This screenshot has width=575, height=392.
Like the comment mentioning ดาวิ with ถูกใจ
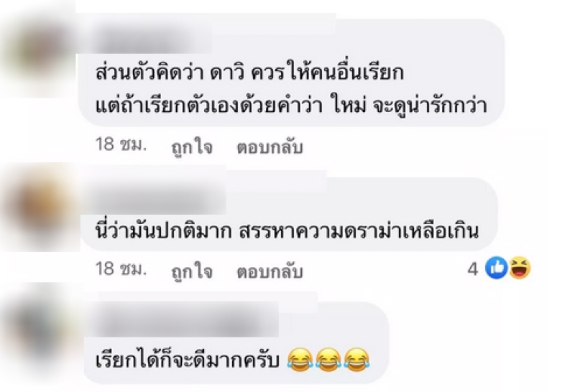click(x=192, y=147)
